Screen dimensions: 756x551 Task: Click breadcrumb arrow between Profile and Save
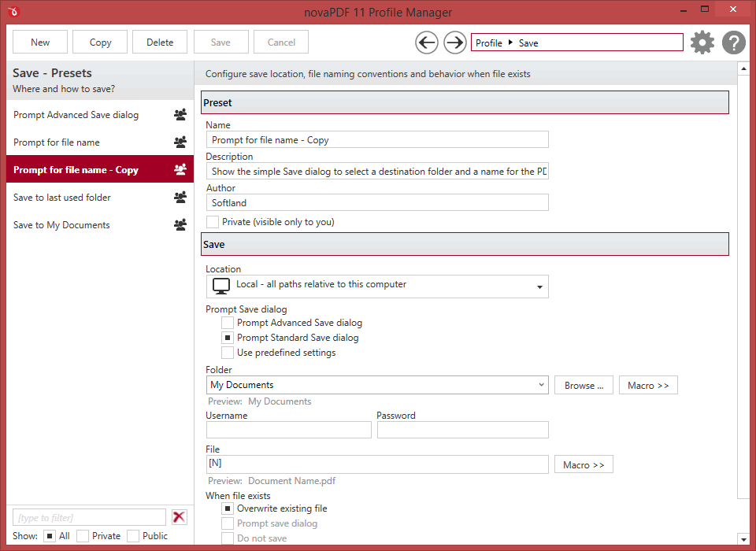(x=510, y=43)
